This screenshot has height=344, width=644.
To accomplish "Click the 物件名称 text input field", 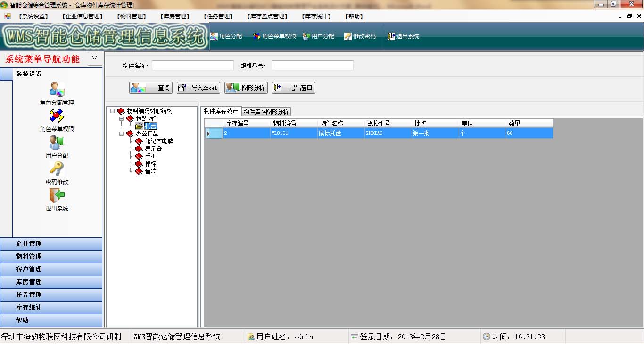I will coord(192,66).
